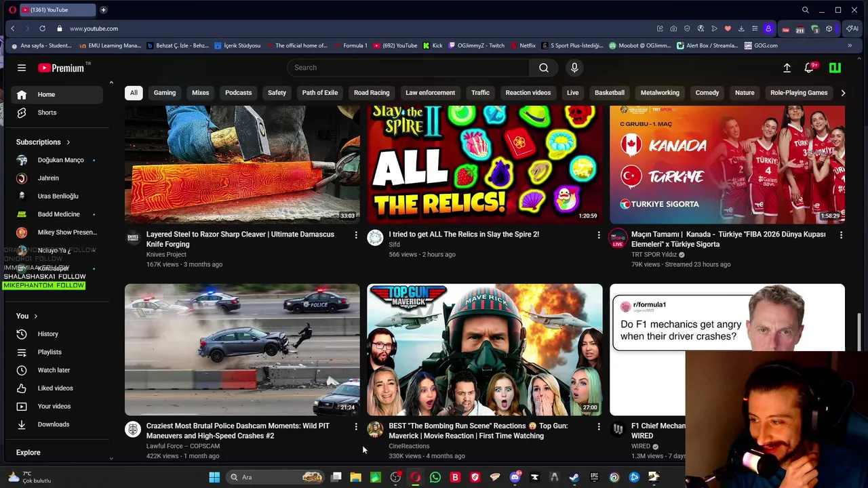Click the YouTube search field

tap(408, 68)
